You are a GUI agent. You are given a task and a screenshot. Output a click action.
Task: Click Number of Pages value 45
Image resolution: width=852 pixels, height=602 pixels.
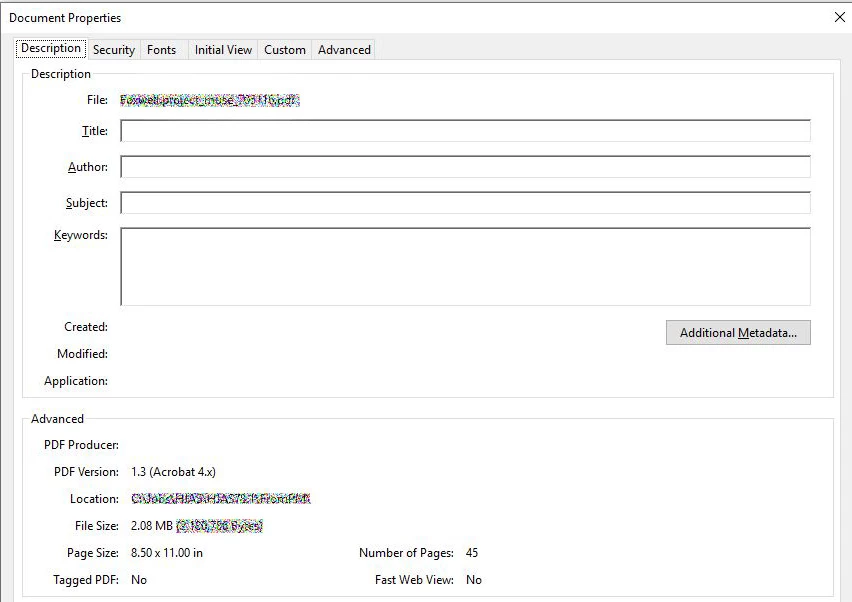point(472,553)
